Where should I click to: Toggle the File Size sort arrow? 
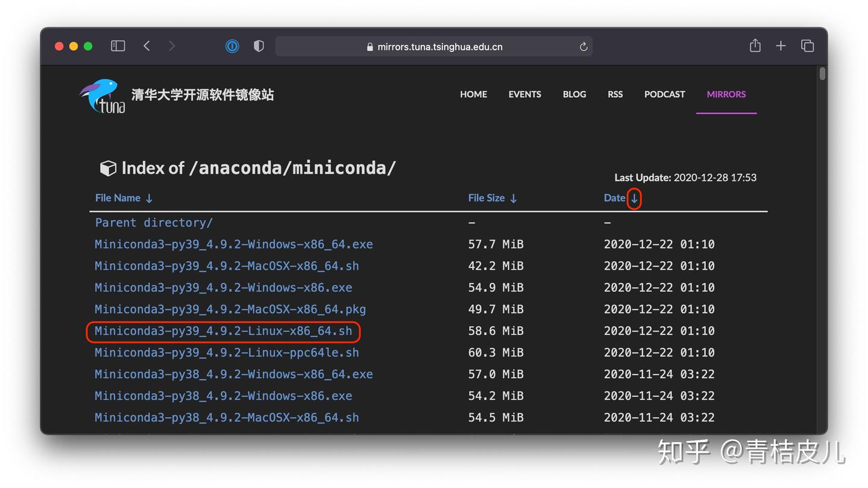pyautogui.click(x=513, y=198)
